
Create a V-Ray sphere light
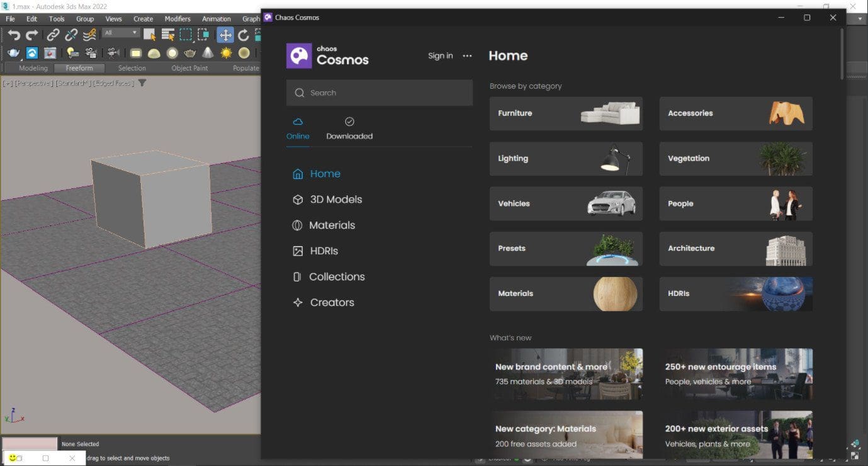[172, 53]
